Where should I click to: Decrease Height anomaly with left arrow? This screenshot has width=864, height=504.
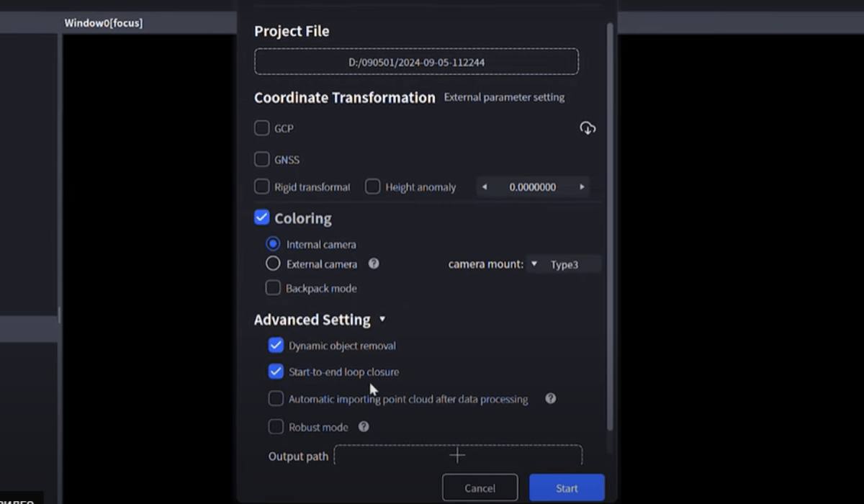point(485,187)
